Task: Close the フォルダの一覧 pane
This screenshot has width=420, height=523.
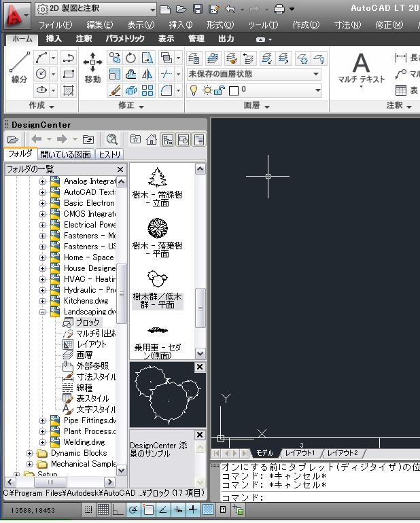Action: pos(120,169)
